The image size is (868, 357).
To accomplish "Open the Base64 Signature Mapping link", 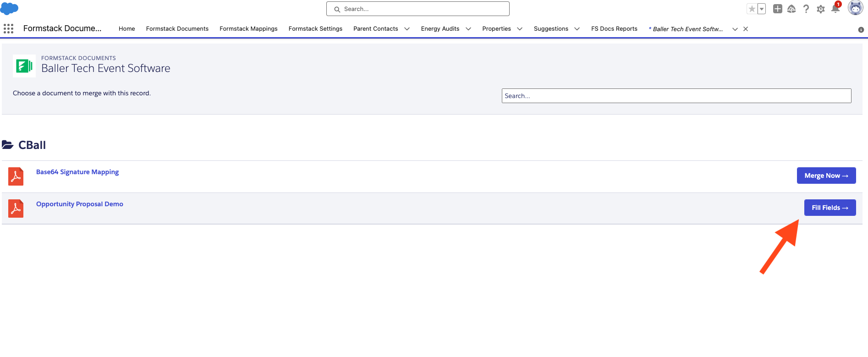I will (77, 172).
